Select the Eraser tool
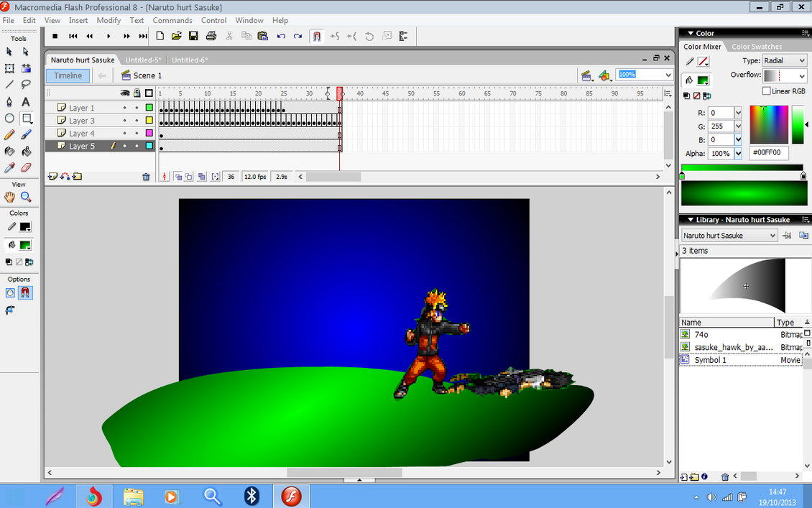Screen dimensions: 812x508 (x=26, y=167)
